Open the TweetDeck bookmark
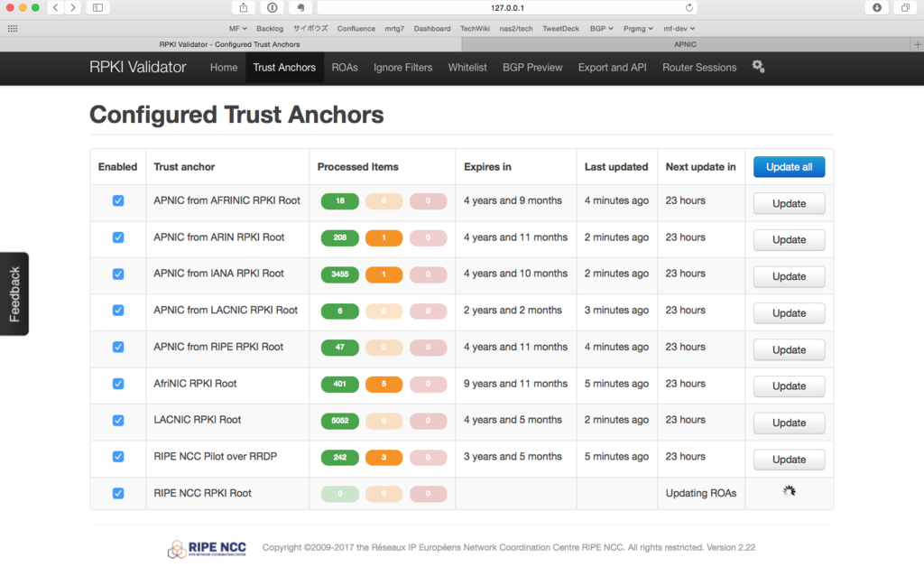The height and width of the screenshot is (567, 924). click(560, 28)
